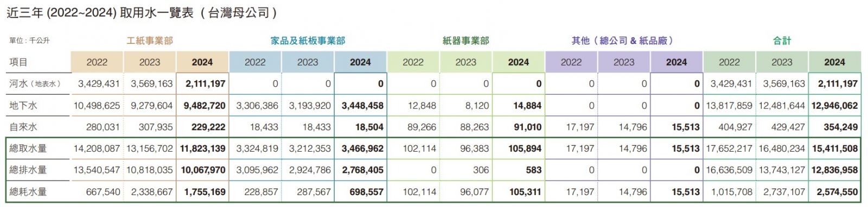Select the 家品及紙板事業部 header label
The image size is (868, 207).
pyautogui.click(x=308, y=41)
